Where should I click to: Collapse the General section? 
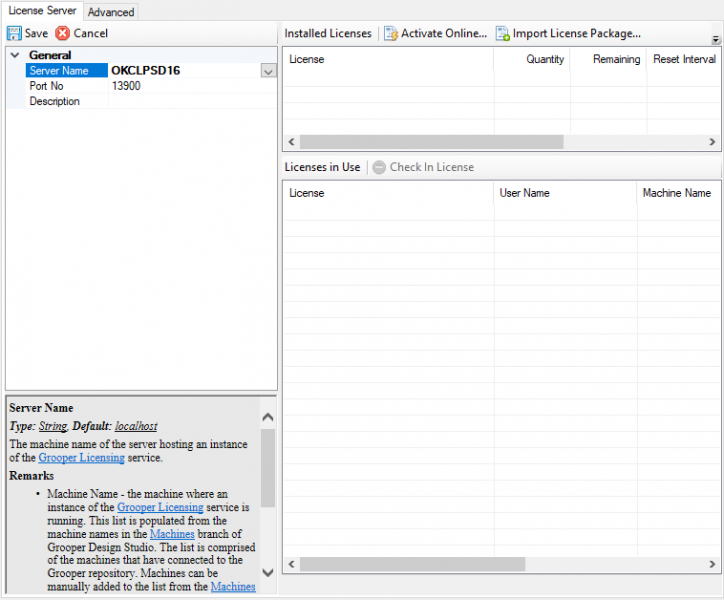click(15, 55)
